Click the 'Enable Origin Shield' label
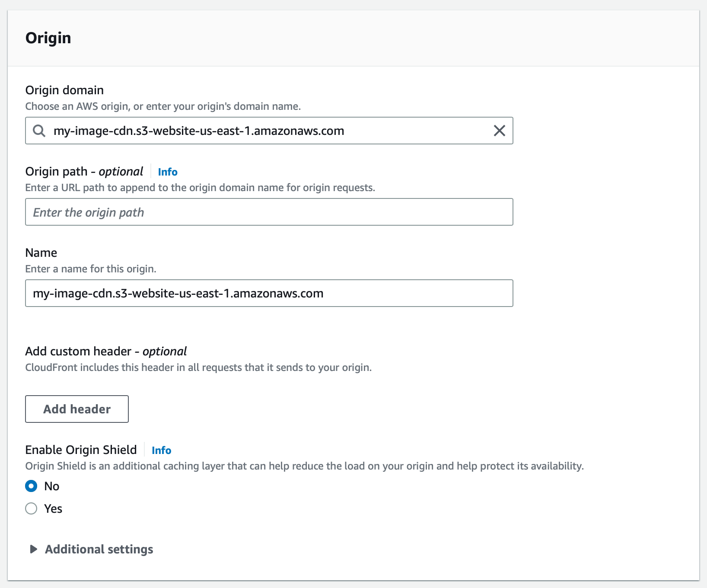Image resolution: width=707 pixels, height=588 pixels. coord(81,450)
